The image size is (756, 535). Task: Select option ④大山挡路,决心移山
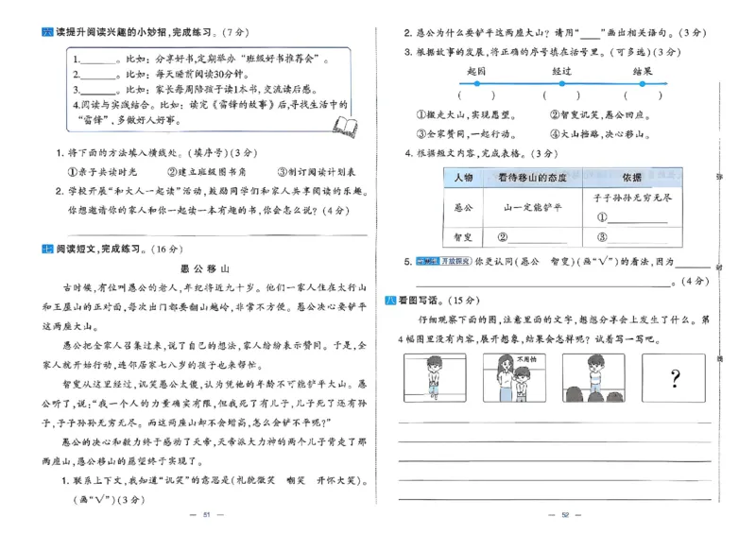point(600,133)
